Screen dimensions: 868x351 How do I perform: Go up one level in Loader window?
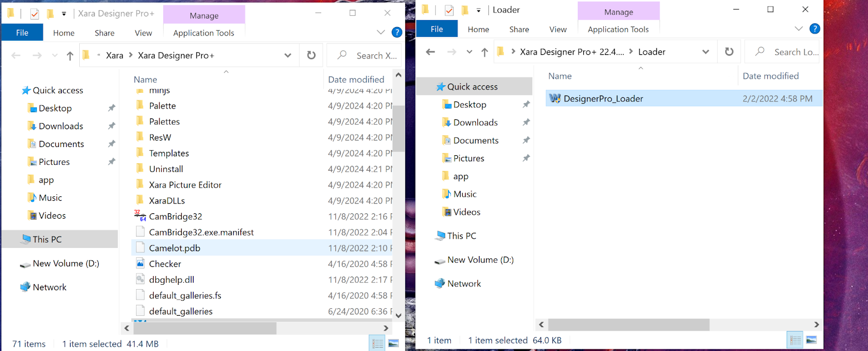[484, 52]
